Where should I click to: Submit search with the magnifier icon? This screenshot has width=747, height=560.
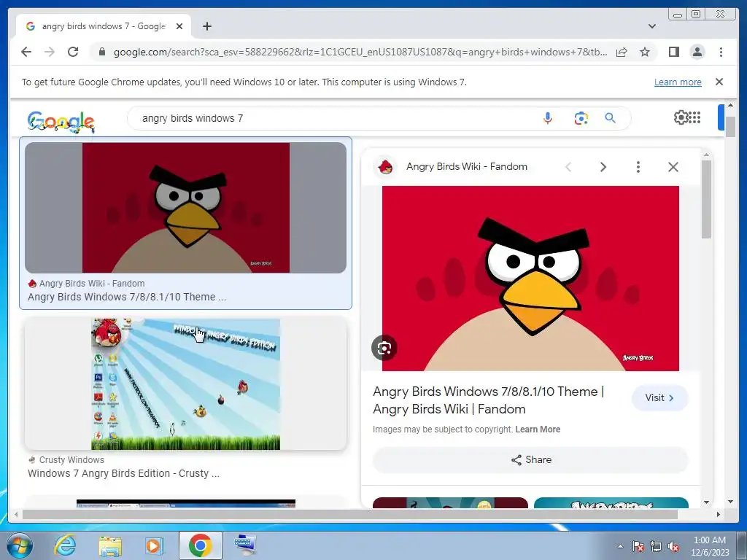click(x=611, y=118)
